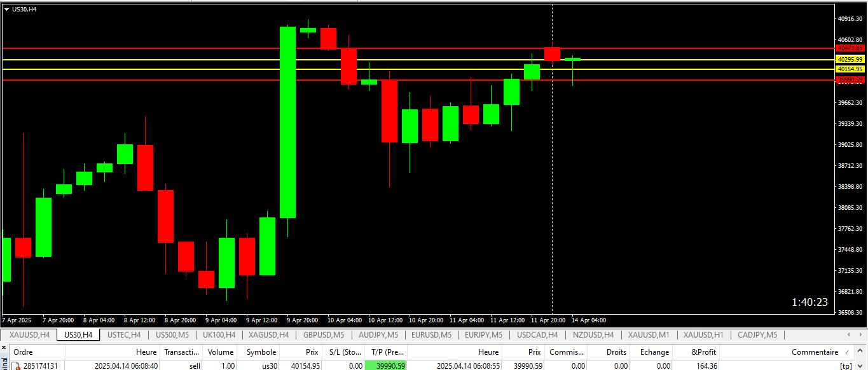This screenshot has height=370, width=868.
Task: Click the T/P column header
Action: [x=386, y=352]
